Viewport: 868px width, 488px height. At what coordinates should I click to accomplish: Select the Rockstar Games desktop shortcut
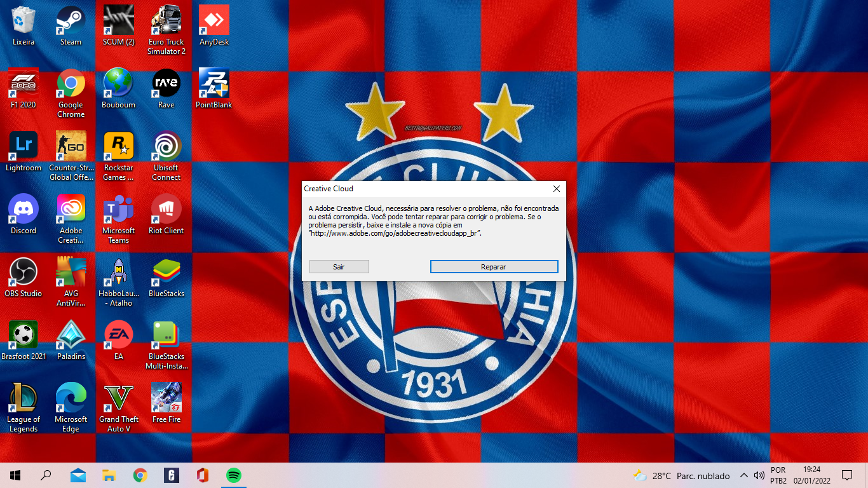(x=119, y=156)
